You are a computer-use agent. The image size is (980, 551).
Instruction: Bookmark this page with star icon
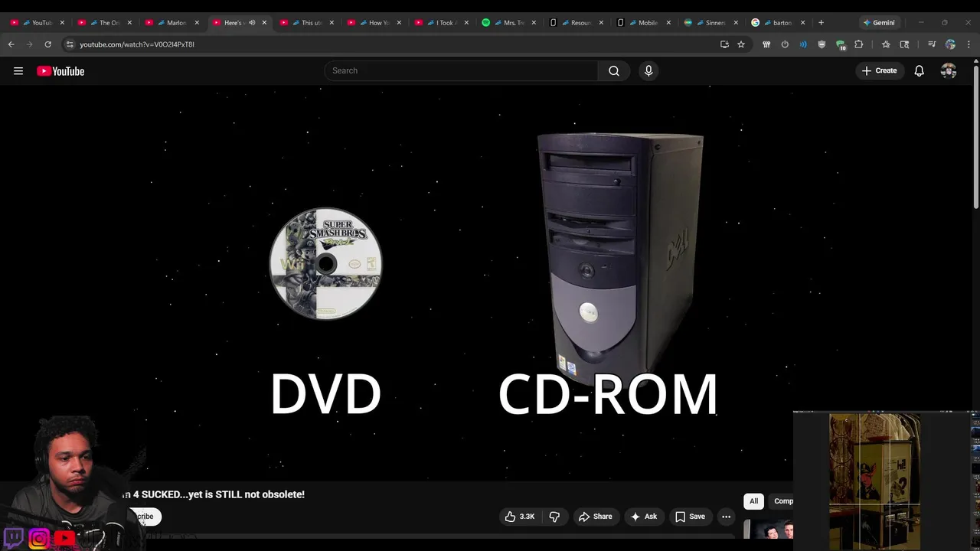click(741, 44)
